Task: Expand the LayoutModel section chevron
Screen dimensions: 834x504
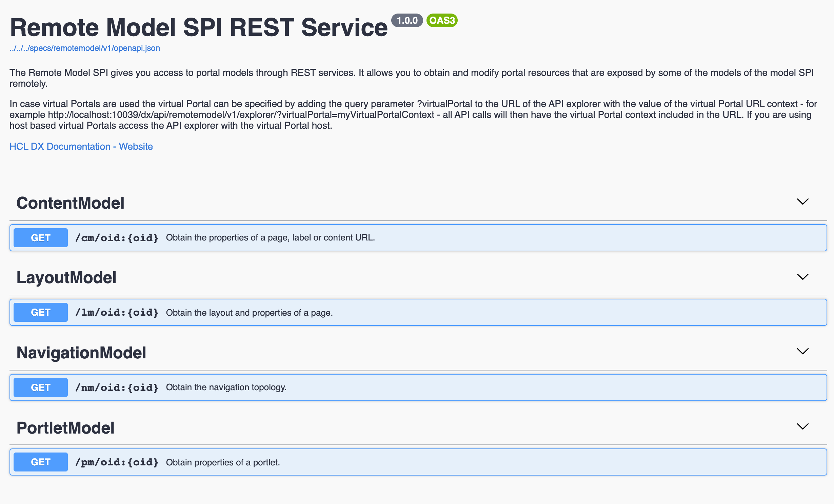Action: [803, 277]
